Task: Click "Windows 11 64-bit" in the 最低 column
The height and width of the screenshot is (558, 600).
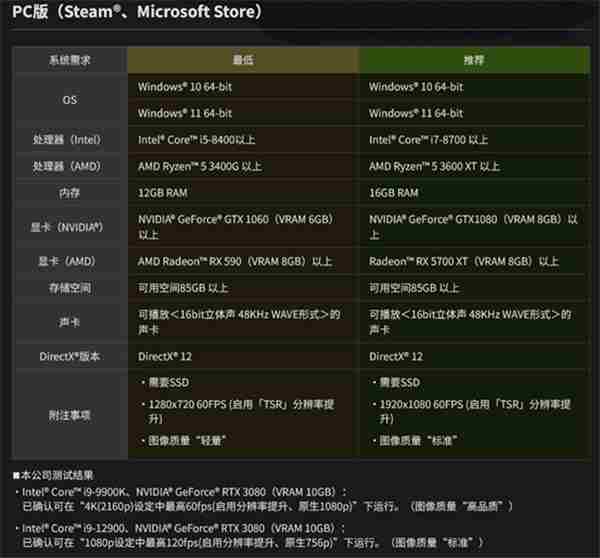Action: point(185,113)
